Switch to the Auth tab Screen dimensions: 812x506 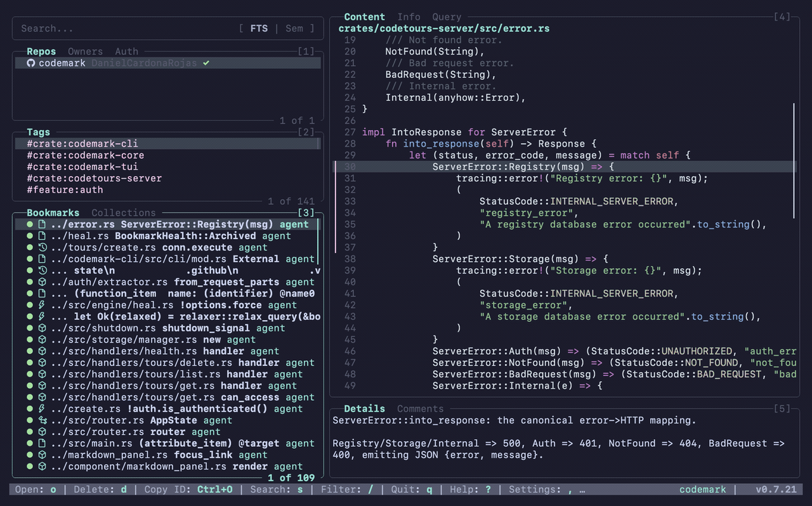pos(126,51)
